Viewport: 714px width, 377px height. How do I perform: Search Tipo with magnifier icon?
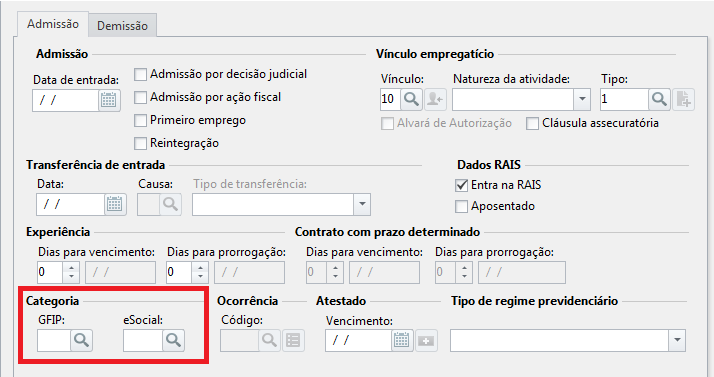(x=659, y=99)
